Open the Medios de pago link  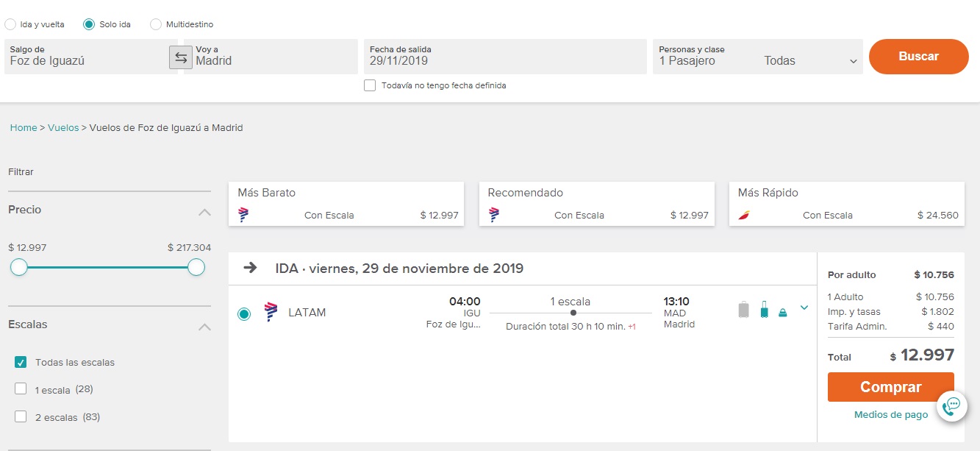(x=890, y=415)
